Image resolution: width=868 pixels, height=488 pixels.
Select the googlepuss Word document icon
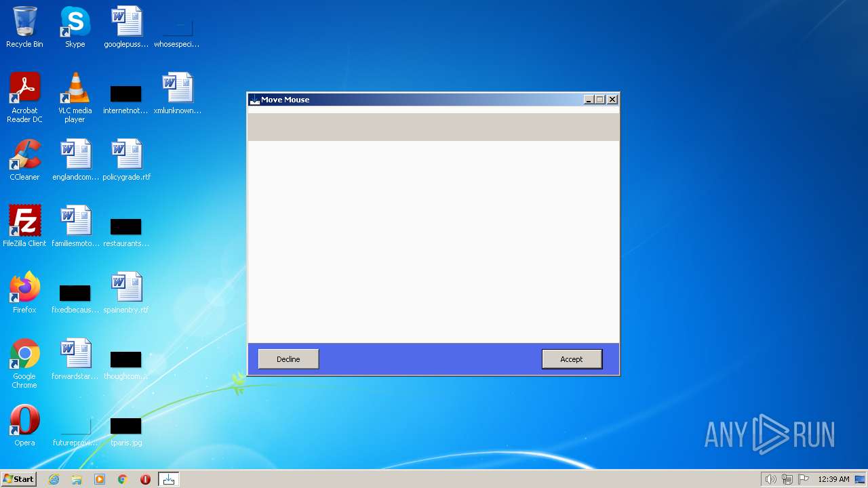[x=126, y=27]
